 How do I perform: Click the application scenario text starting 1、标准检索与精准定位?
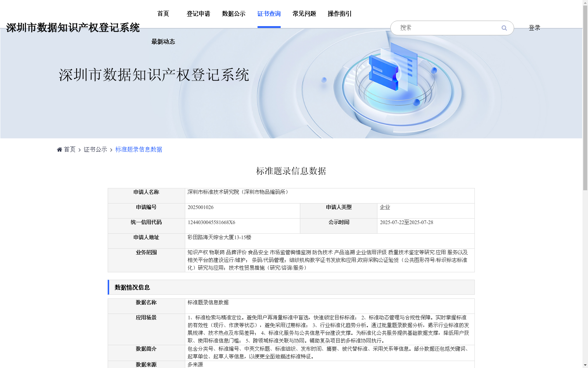329,329
